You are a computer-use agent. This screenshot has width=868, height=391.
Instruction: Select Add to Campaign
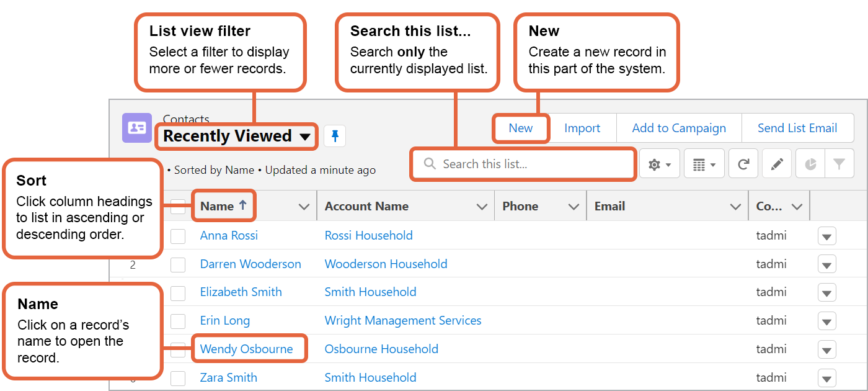tap(678, 128)
